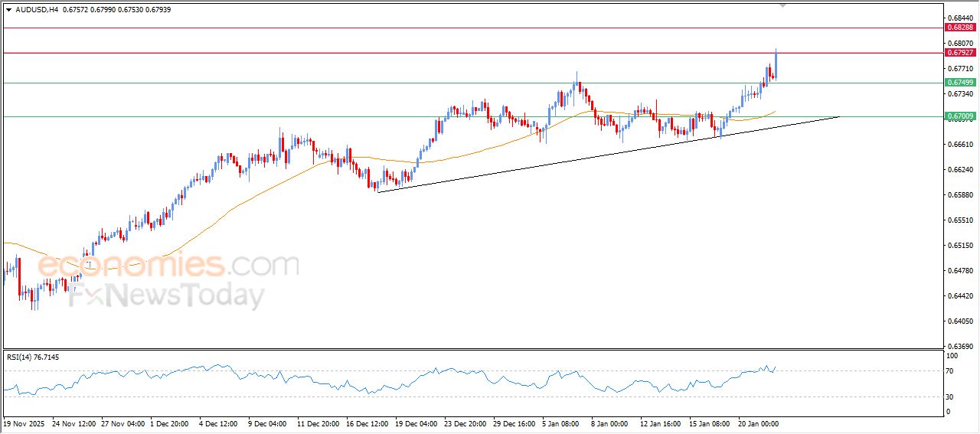Screen dimensions: 980x434
Task: Click the AUDUSD,H4 symbol title text
Action: pyautogui.click(x=37, y=9)
